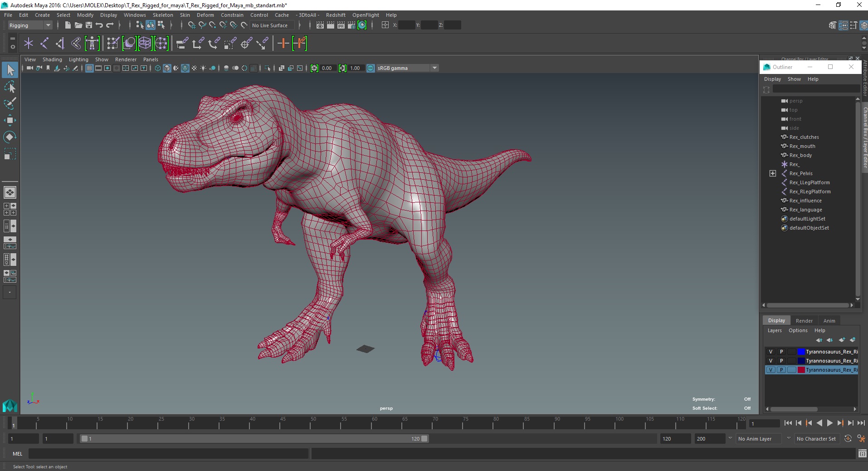Pick the Move tool in the toolbox
This screenshot has width=868, height=471.
10,120
